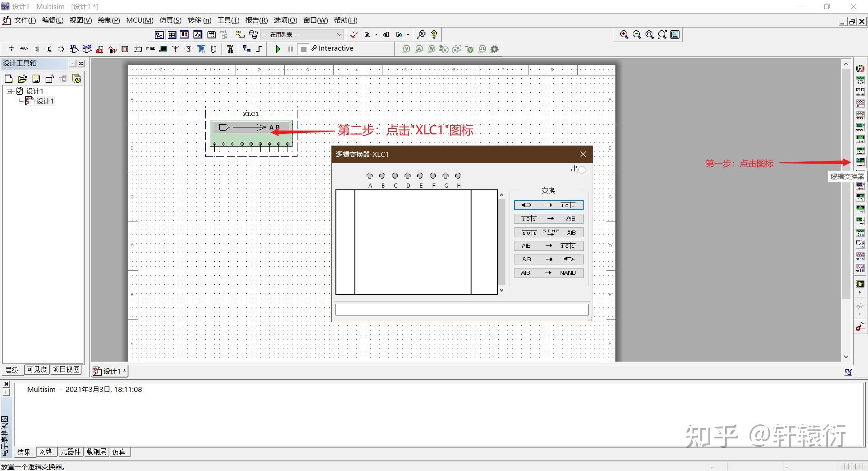Toggle input terminal B in logic converter
Screen dimensions: 868x471
coord(382,175)
